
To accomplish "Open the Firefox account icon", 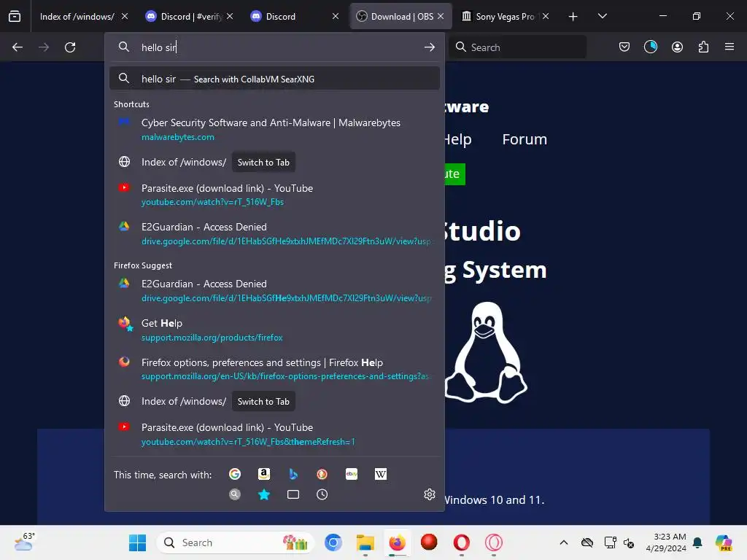I will tap(677, 47).
